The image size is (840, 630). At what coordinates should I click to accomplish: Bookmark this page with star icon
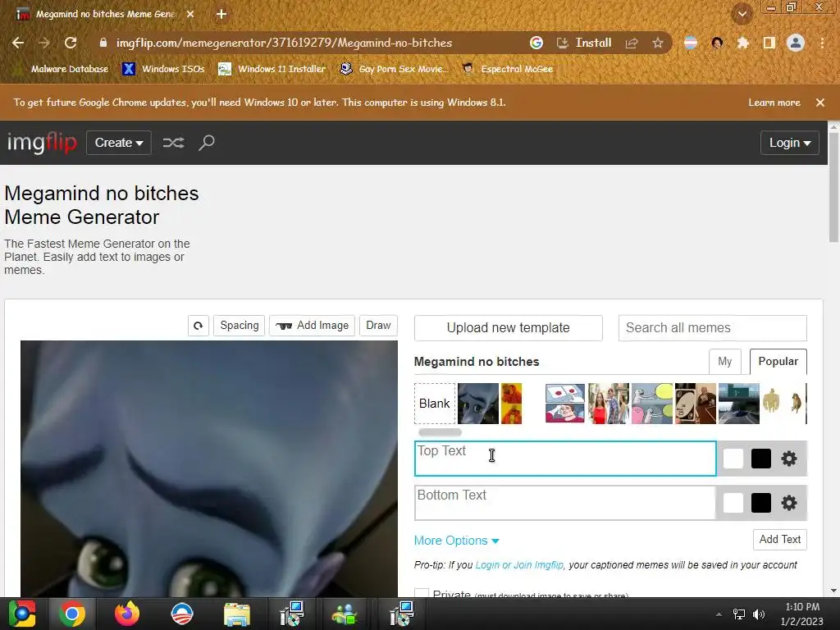(658, 43)
